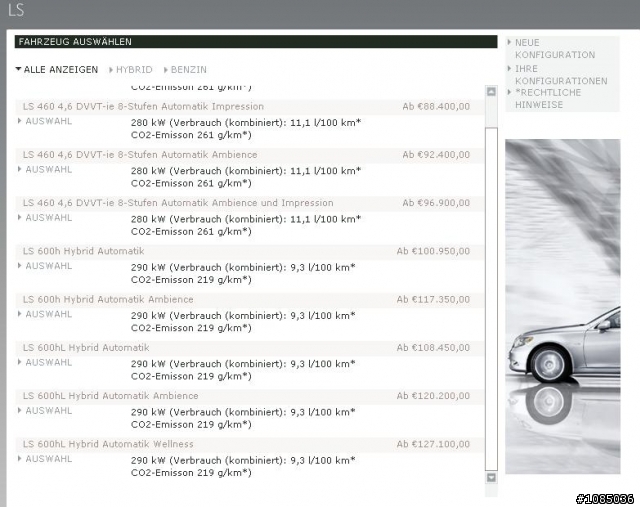Click the price Ab €117.350,00
The width and height of the screenshot is (640, 507).
point(433,299)
